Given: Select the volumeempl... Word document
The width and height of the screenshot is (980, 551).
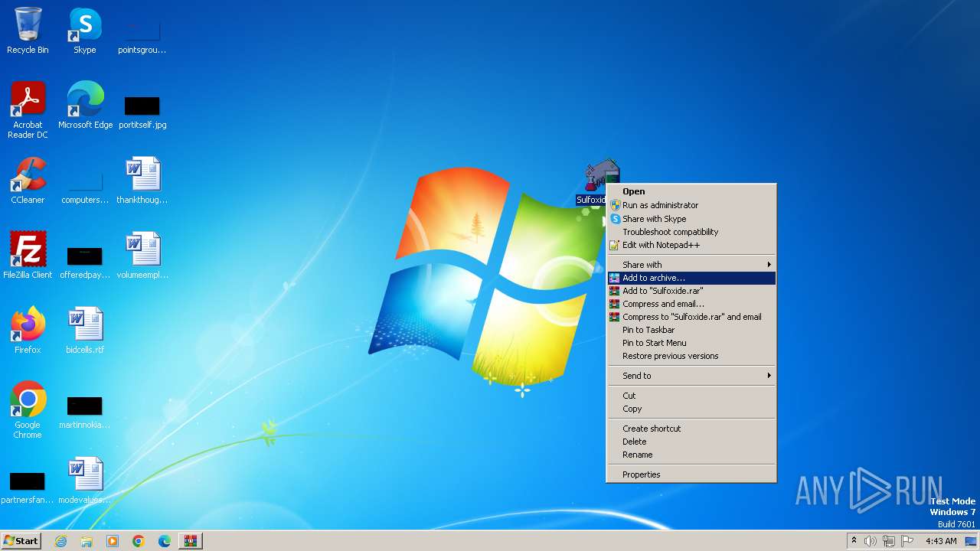Looking at the screenshot, I should click(x=142, y=256).
